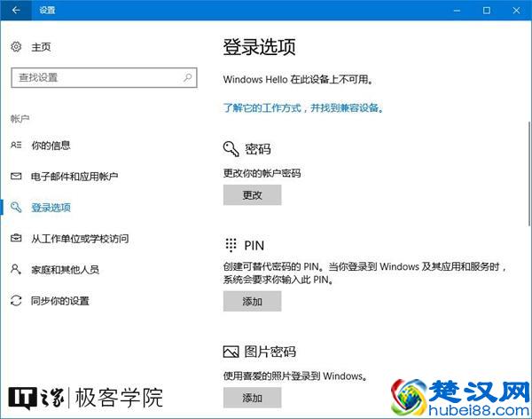Click the 登录选项 page heading
Screen dimensions: 532x419
259,46
